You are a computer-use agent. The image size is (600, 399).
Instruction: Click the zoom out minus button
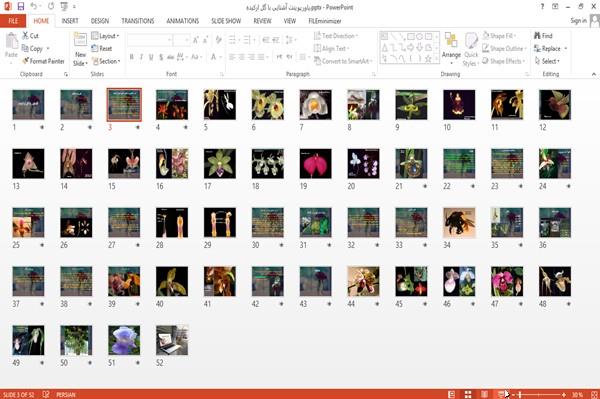coord(514,394)
